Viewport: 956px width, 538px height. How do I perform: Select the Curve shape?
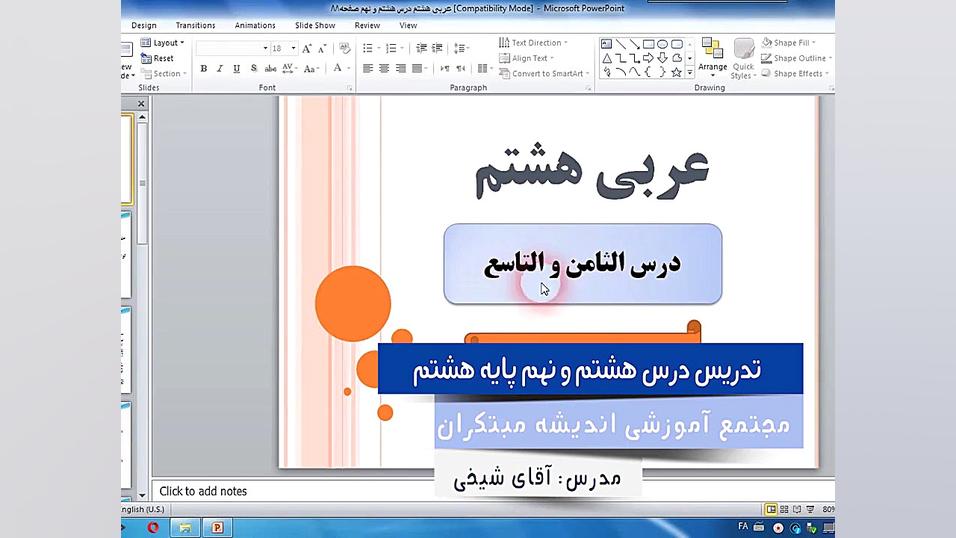[x=635, y=73]
